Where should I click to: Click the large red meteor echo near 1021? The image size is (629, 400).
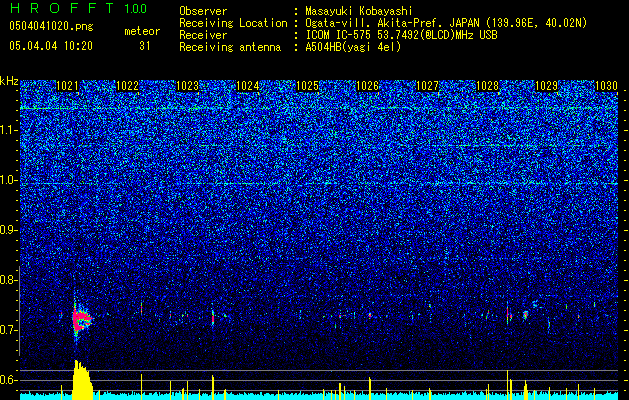click(x=81, y=319)
